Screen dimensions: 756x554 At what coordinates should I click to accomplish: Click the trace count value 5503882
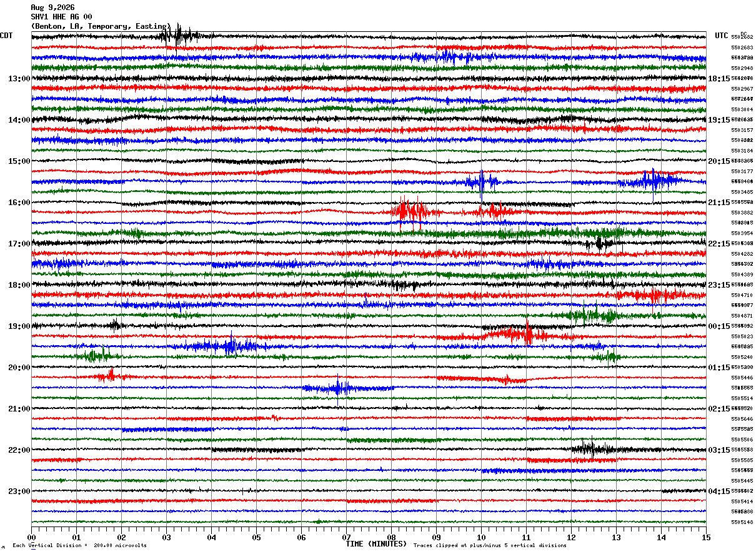[x=742, y=213]
